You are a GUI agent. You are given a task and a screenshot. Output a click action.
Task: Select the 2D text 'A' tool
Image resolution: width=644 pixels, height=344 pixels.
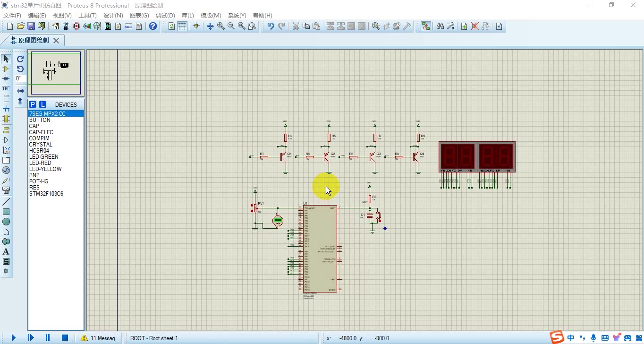6,251
